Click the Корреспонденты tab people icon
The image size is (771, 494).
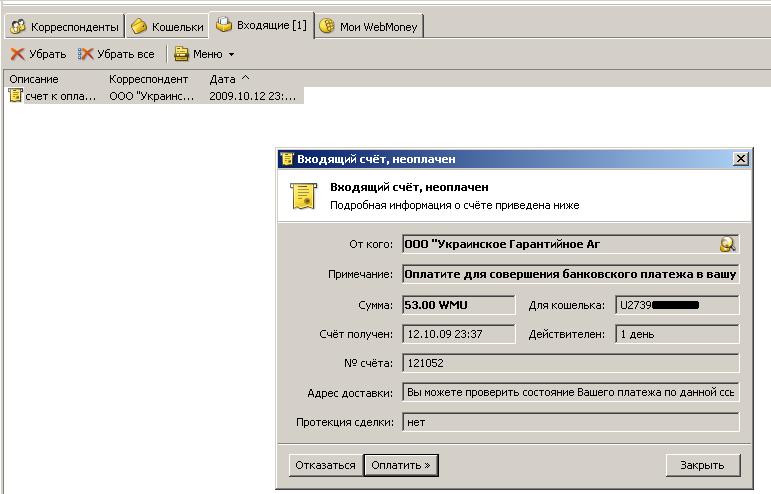(18, 27)
